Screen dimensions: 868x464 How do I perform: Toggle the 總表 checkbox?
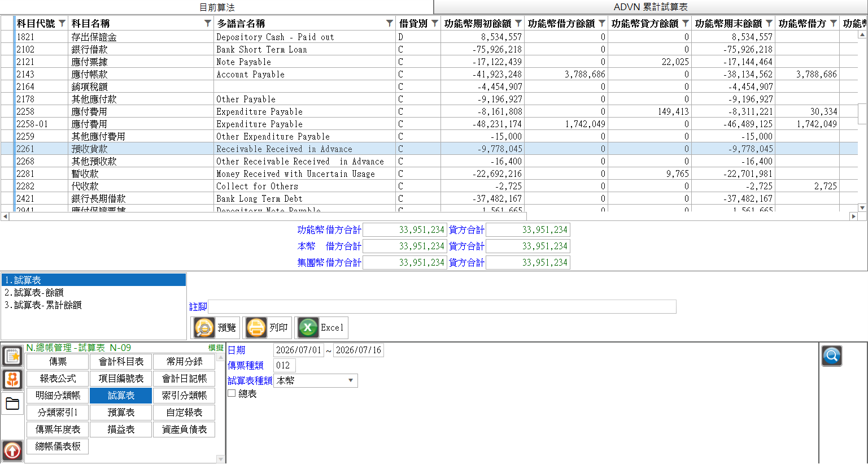click(232, 393)
